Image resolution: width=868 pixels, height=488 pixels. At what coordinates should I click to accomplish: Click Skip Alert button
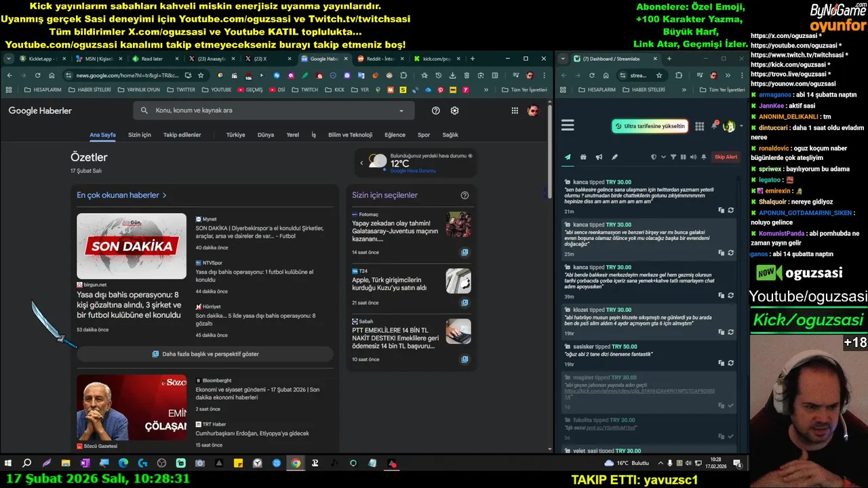tap(726, 157)
